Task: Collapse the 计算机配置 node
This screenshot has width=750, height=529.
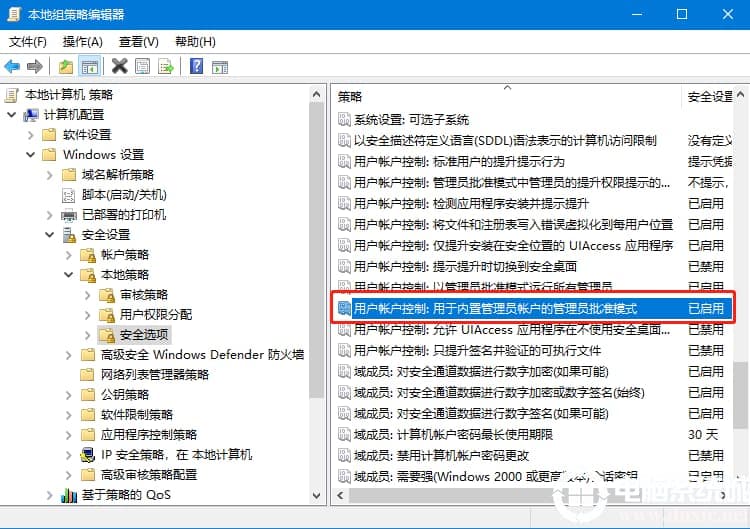Action: tap(11, 115)
